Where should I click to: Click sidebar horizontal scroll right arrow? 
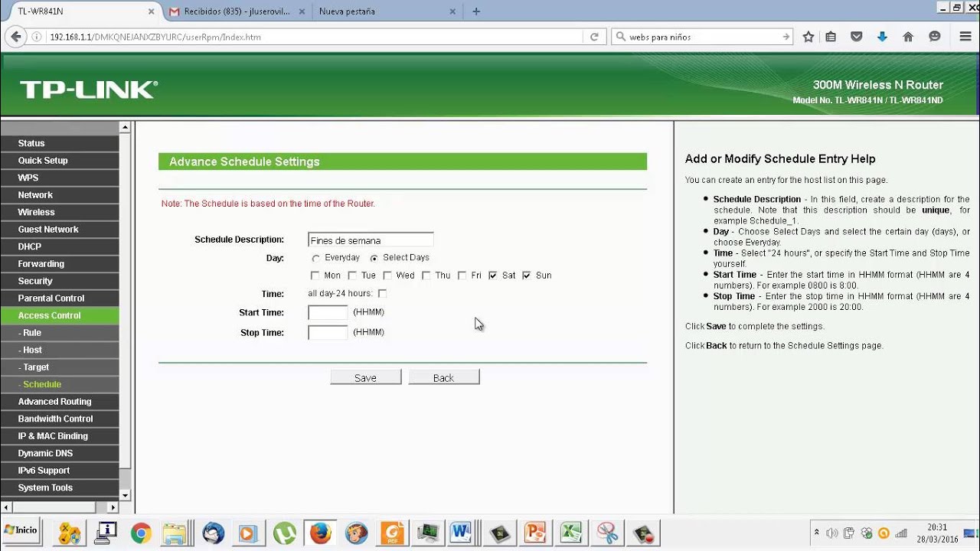coord(113,507)
